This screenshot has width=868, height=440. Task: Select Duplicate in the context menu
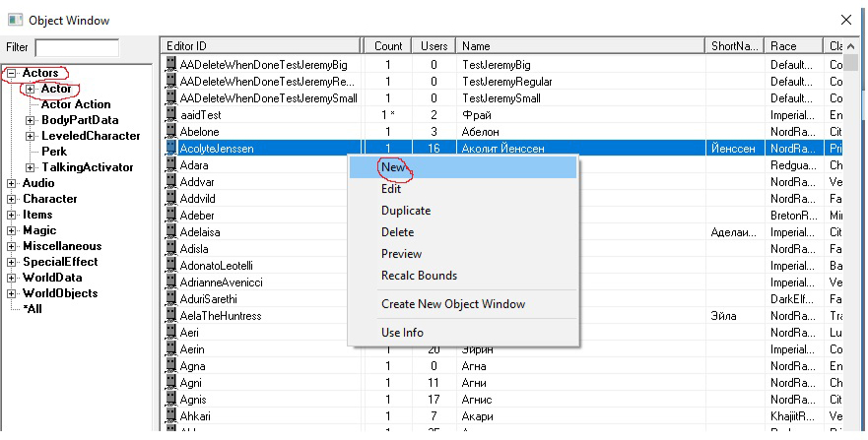[x=406, y=211]
